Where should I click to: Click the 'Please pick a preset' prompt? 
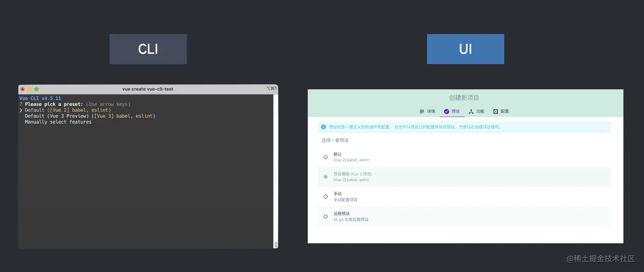(54, 104)
